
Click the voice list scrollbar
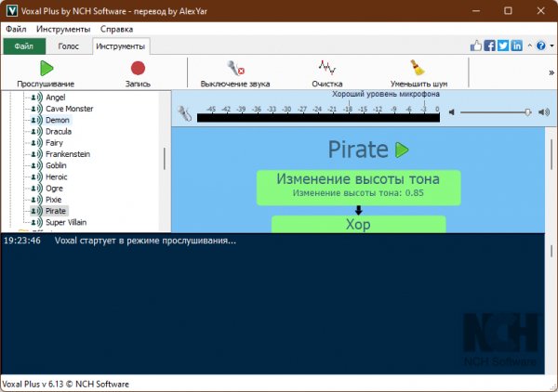[x=165, y=159]
